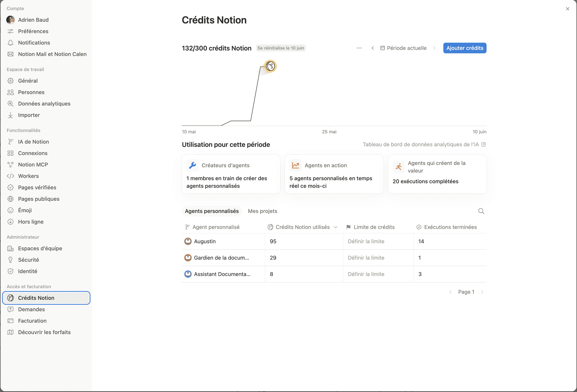Image resolution: width=577 pixels, height=392 pixels.
Task: Select the Agents personnalisés tab
Action: 212,211
